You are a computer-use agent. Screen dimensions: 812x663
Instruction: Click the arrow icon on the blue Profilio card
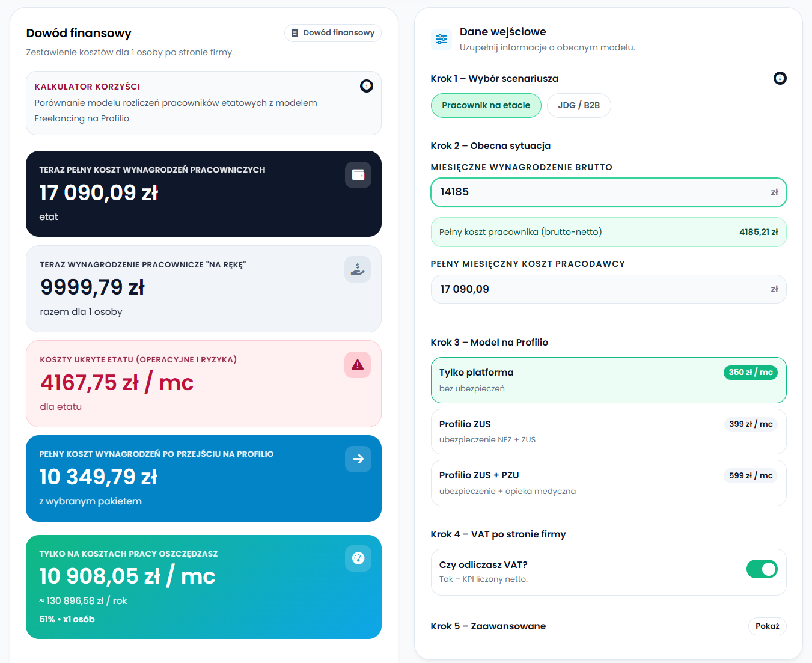click(x=358, y=459)
